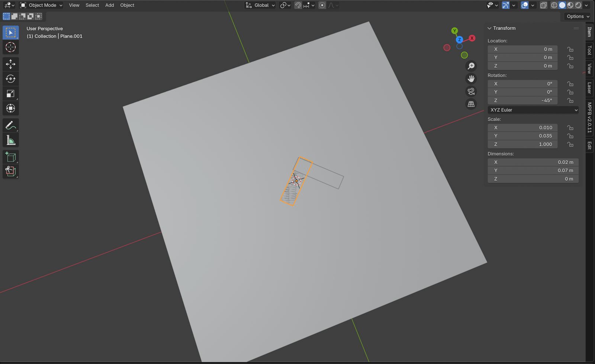Toggle X-ray view mode
Image resolution: width=595 pixels, height=364 pixels.
(543, 5)
